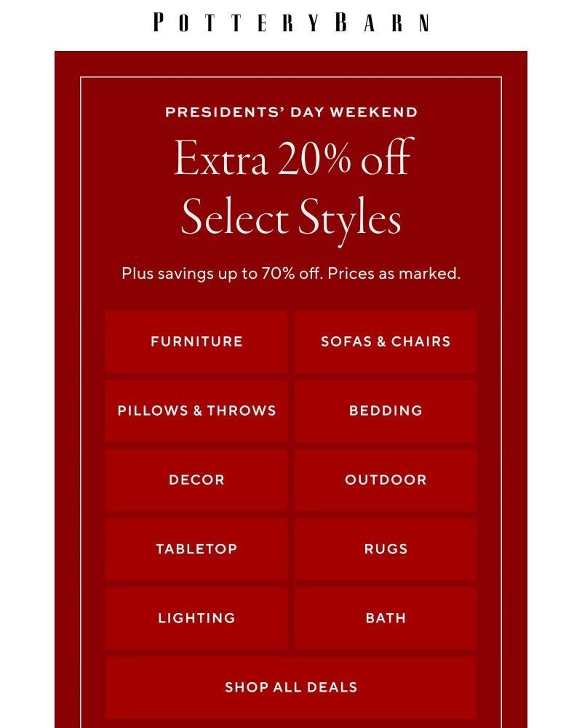Shop SOFAS & CHAIRS deals
The width and height of the screenshot is (582, 728).
click(386, 341)
